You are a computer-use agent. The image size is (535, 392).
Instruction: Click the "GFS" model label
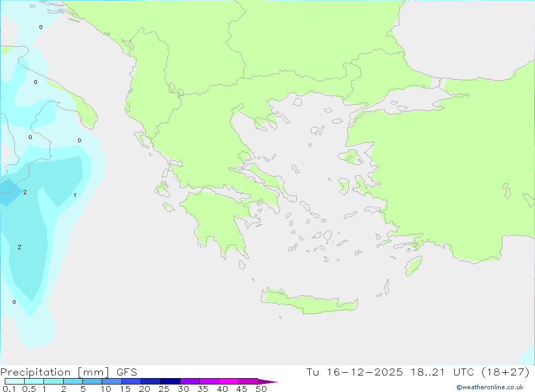127,372
